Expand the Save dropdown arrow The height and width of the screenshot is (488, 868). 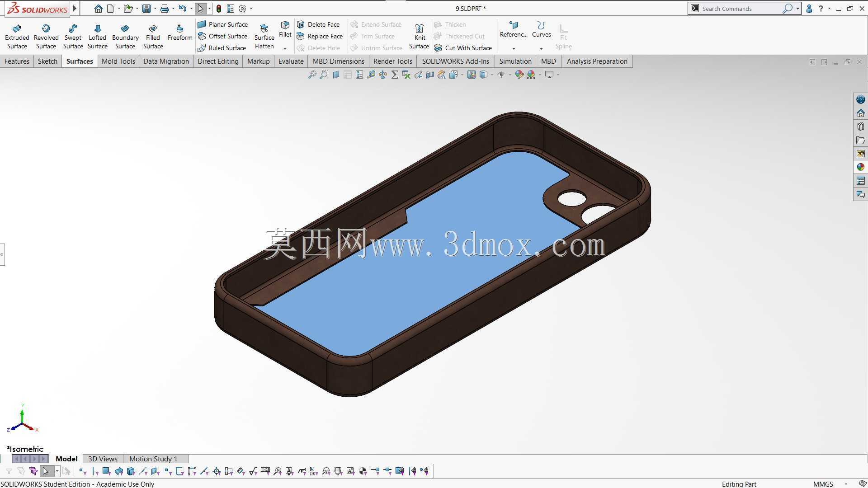(155, 8)
